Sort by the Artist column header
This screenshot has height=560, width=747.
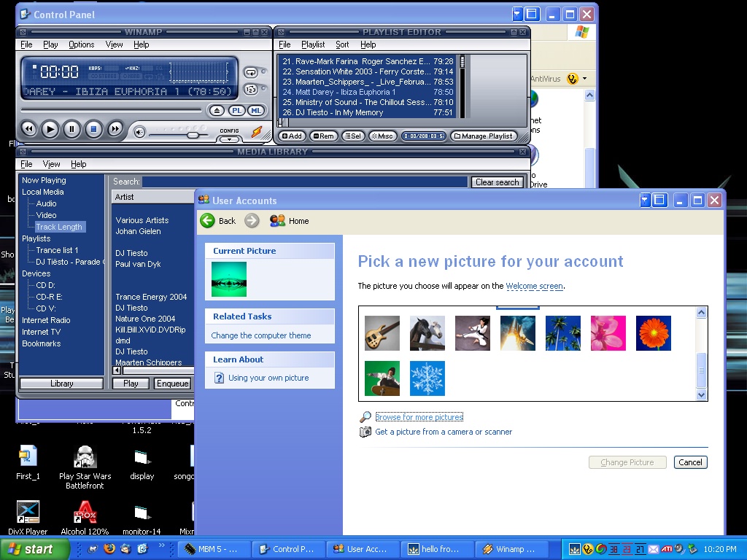153,197
